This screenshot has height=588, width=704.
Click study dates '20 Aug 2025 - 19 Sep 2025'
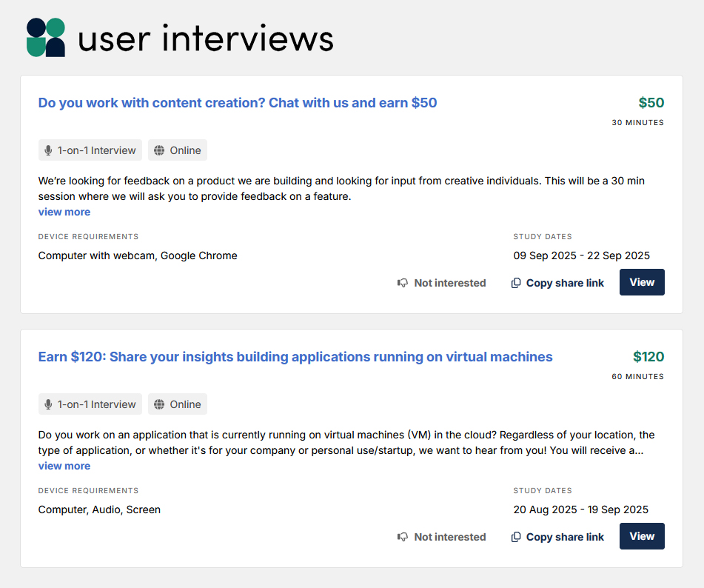click(581, 510)
